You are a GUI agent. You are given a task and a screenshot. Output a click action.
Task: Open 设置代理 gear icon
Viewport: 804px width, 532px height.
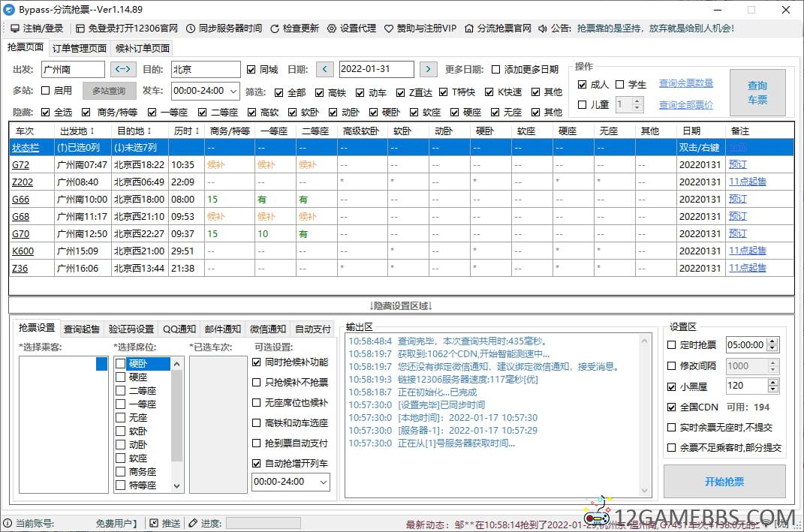point(332,29)
